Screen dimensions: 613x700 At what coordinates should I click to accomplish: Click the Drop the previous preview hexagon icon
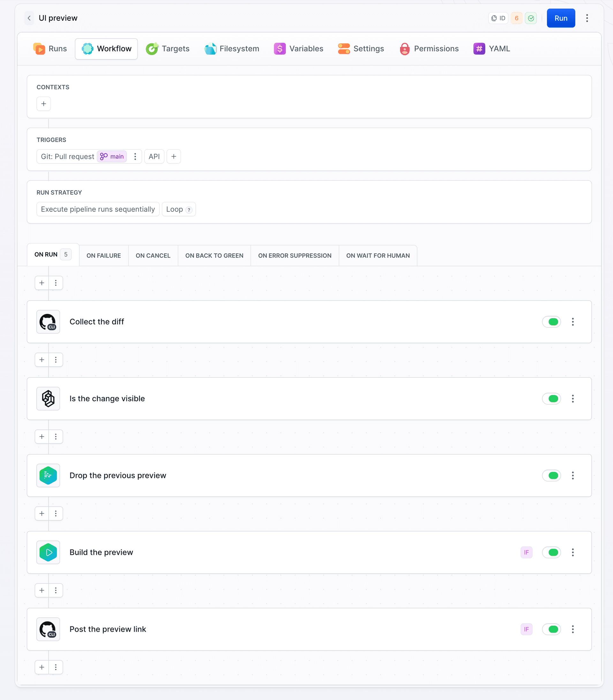point(48,475)
